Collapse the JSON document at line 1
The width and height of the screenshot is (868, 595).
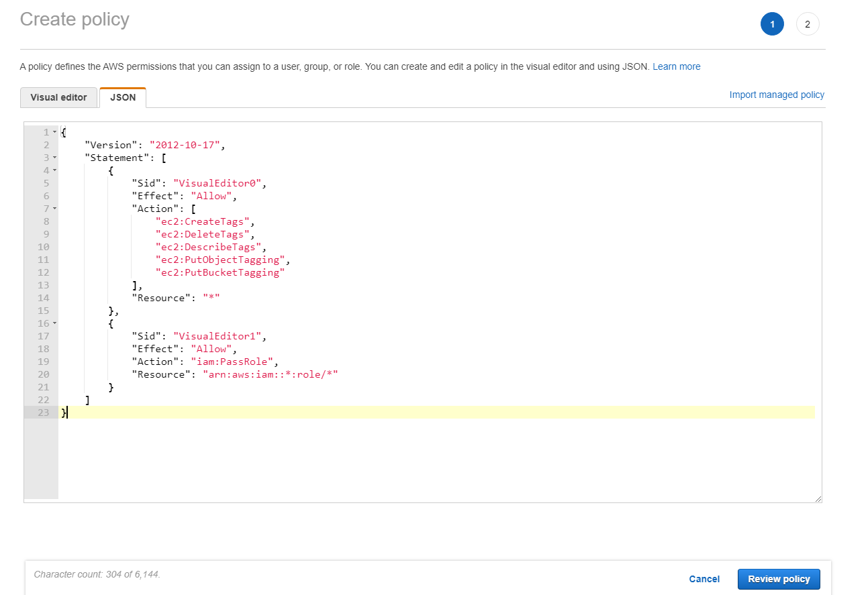pyautogui.click(x=53, y=131)
